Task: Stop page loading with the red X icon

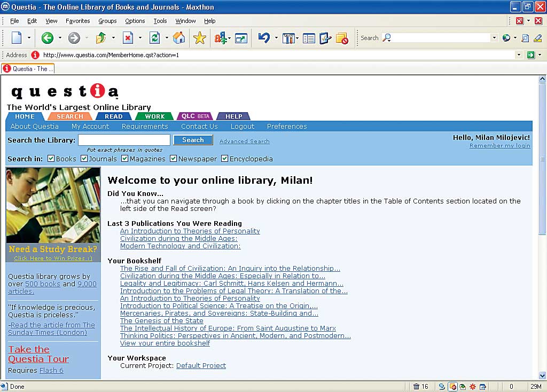Action: click(x=128, y=38)
